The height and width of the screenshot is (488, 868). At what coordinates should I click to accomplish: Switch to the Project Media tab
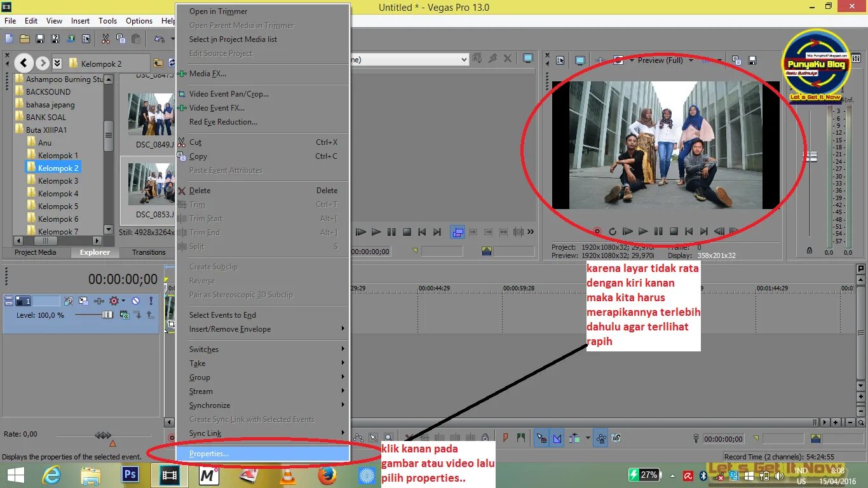36,252
